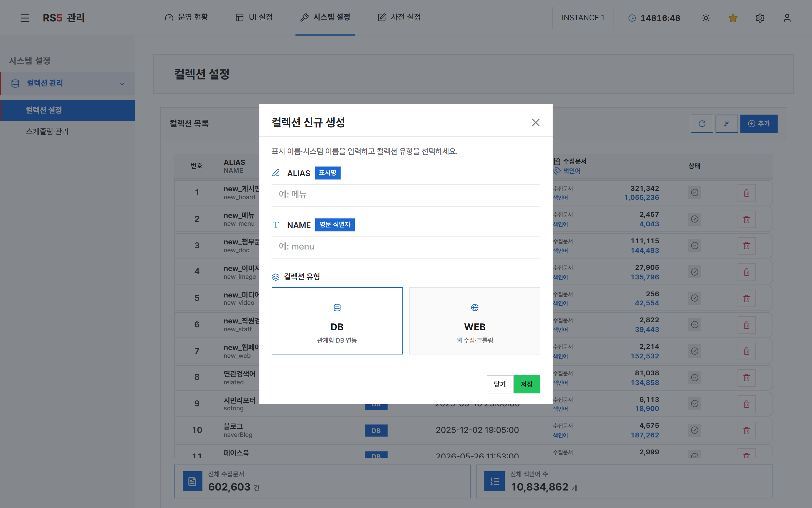Click the DB badge in naverBlog row
The image size is (812, 508).
coord(376,430)
